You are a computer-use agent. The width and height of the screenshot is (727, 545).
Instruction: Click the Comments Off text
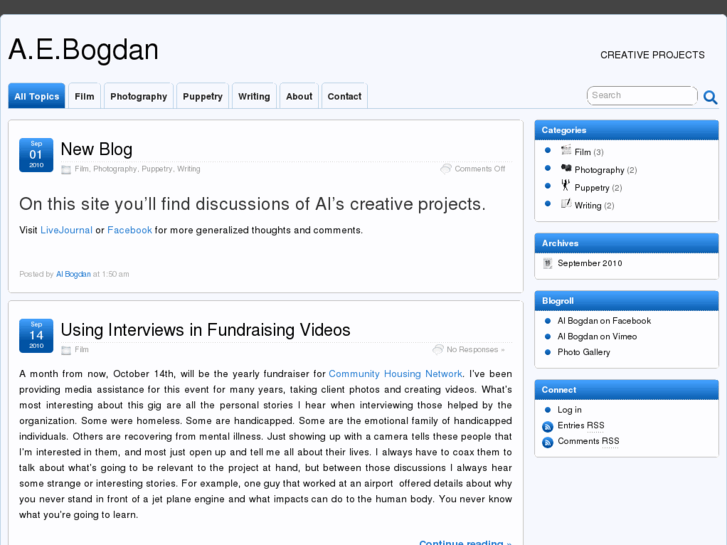tap(480, 169)
